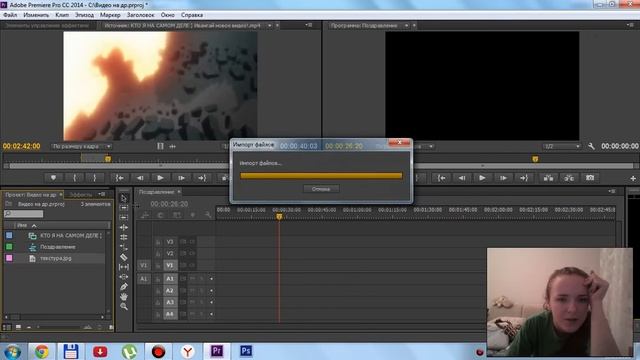Cancel import with Отмена button
Viewport: 640px width, 360px height.
(x=321, y=189)
